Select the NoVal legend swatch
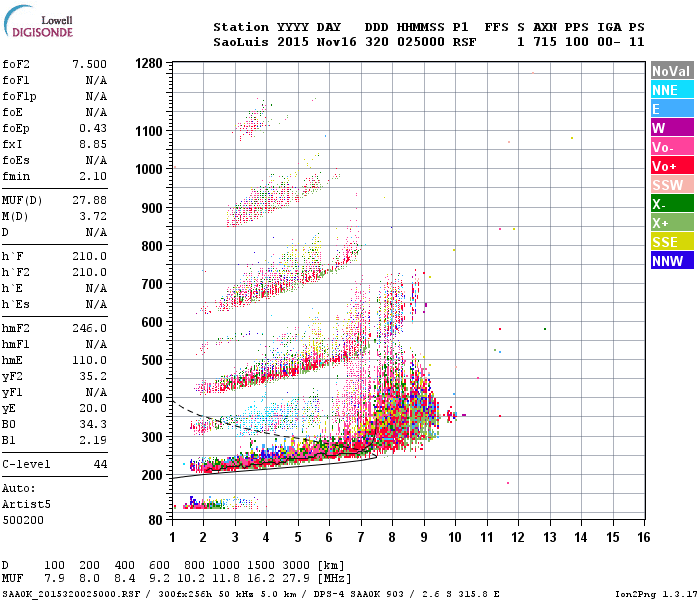Image resolution: width=700 pixels, height=600 pixels. coord(672,71)
